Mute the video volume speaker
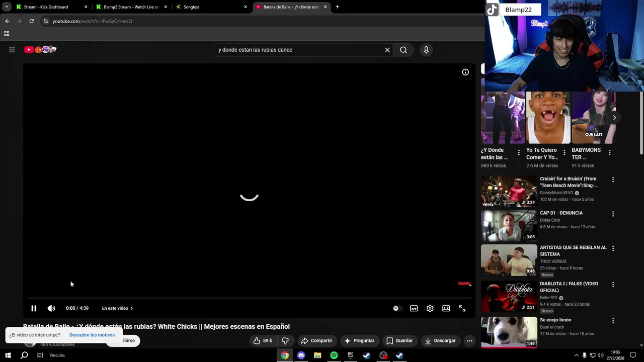Image resolution: width=644 pixels, height=362 pixels. click(51, 308)
